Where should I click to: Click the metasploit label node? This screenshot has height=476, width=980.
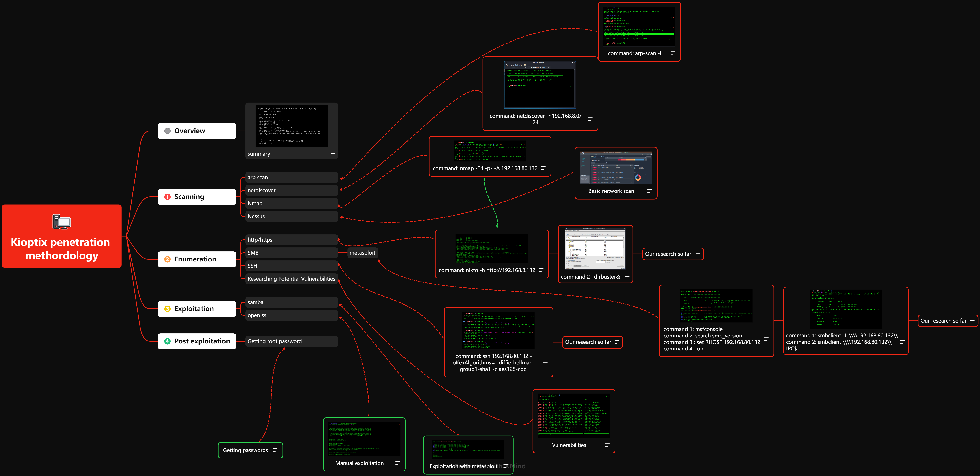pos(362,253)
